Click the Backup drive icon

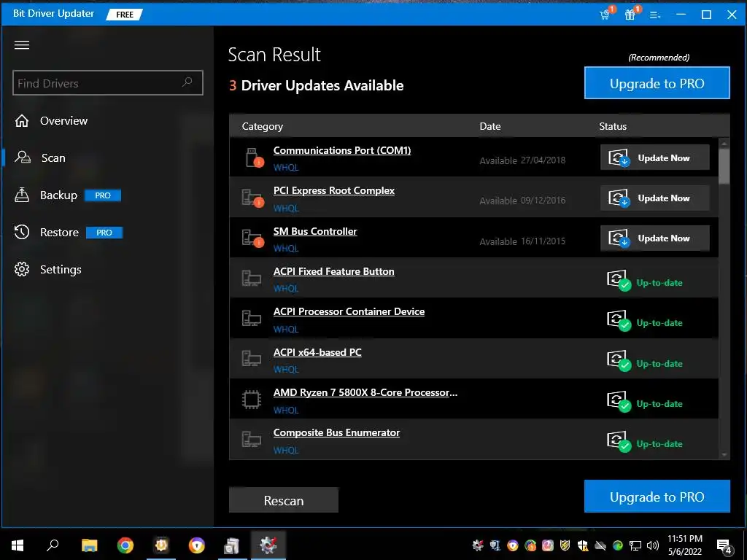(x=22, y=195)
